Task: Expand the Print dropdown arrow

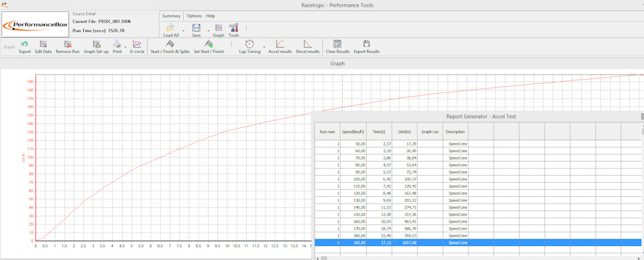Action: (x=125, y=46)
